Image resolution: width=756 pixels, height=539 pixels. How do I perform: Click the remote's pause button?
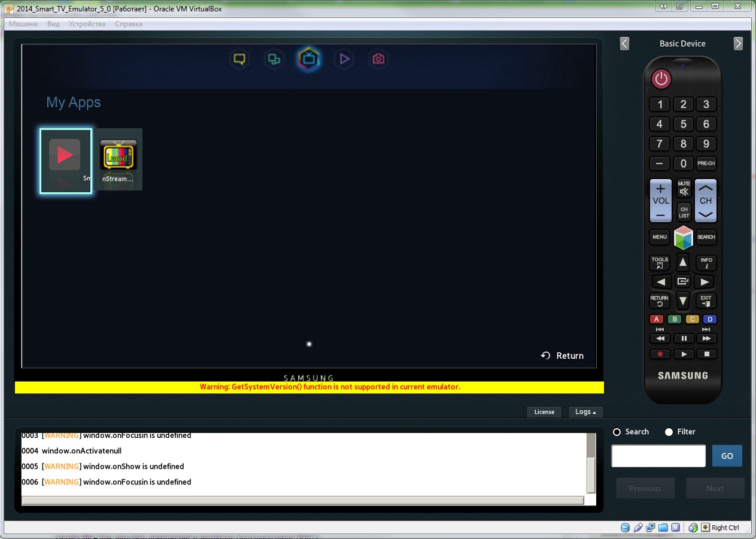point(684,338)
